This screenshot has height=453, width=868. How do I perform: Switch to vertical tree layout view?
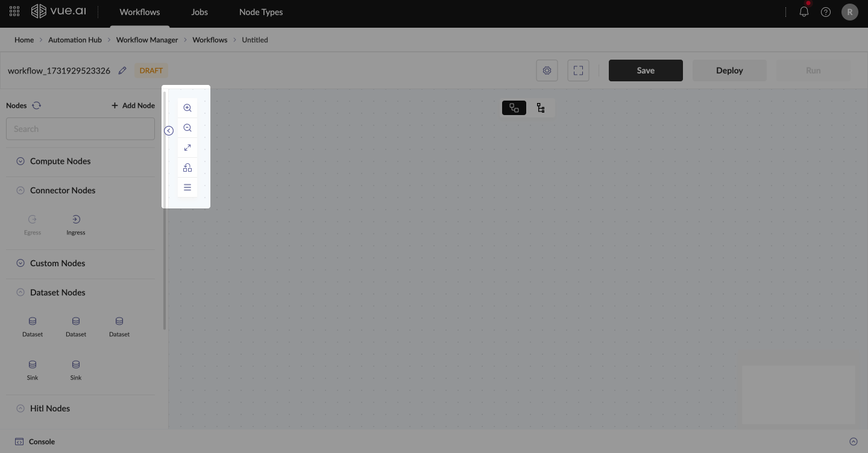pos(541,108)
